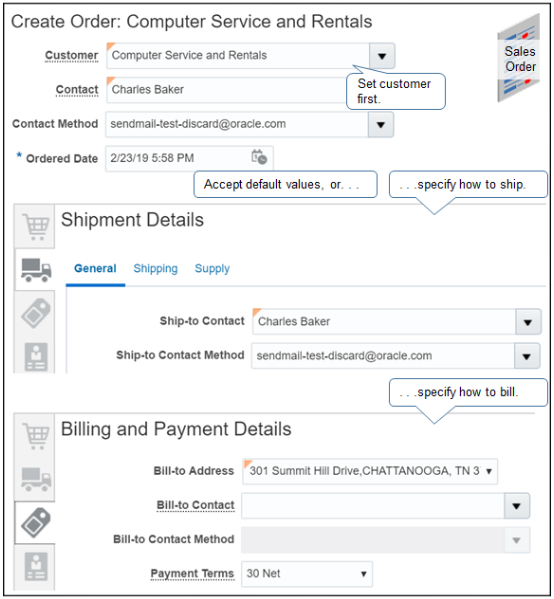Image resolution: width=554 pixels, height=599 pixels.
Task: Click the Contact label link
Action: 77,90
